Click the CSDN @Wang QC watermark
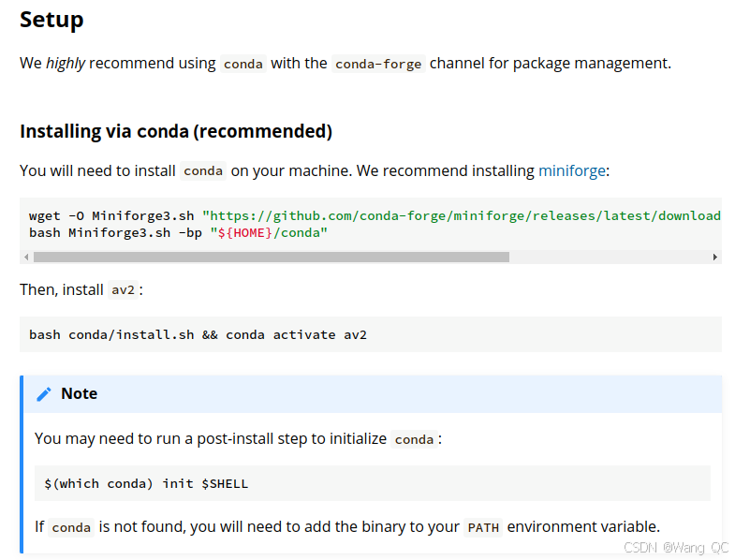Image resolution: width=735 pixels, height=560 pixels. pos(676,547)
